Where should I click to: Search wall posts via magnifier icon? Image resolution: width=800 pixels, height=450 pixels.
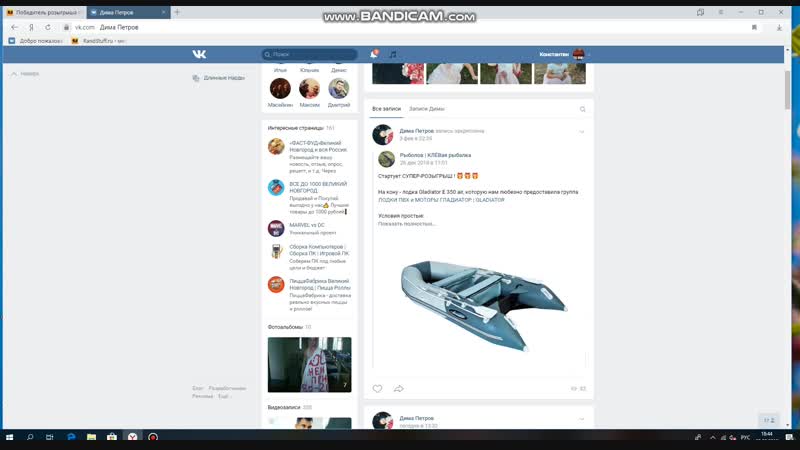tap(583, 109)
